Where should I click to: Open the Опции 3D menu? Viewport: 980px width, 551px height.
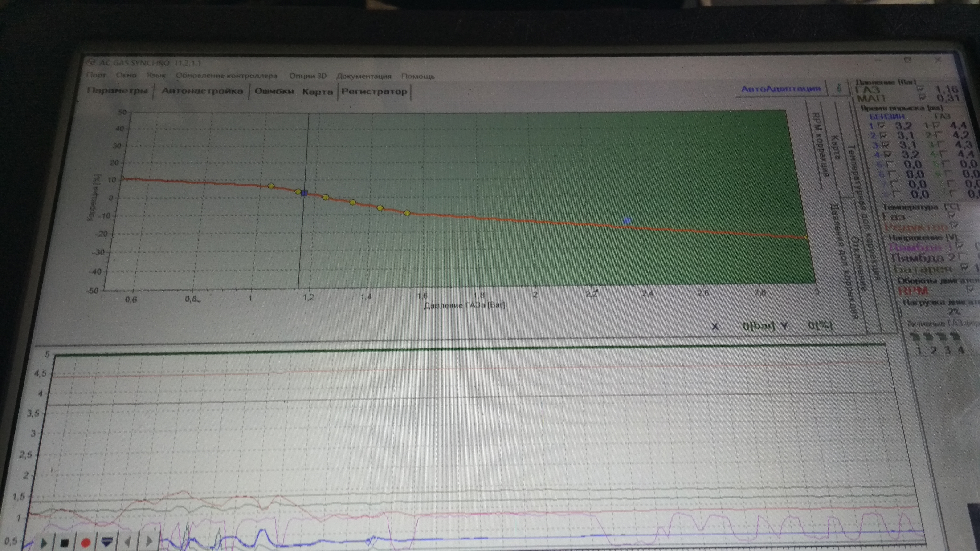point(307,76)
